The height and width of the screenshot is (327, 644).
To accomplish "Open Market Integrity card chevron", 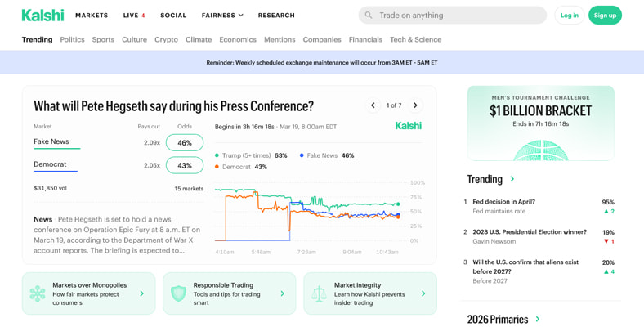I will coord(423,293).
